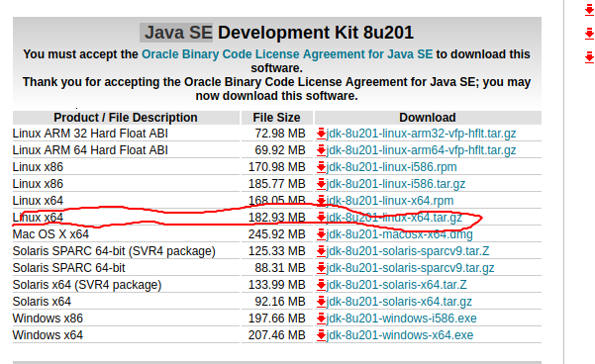
Task: Download jdk-8u201-linux-i586.rpm file link
Action: pos(392,167)
